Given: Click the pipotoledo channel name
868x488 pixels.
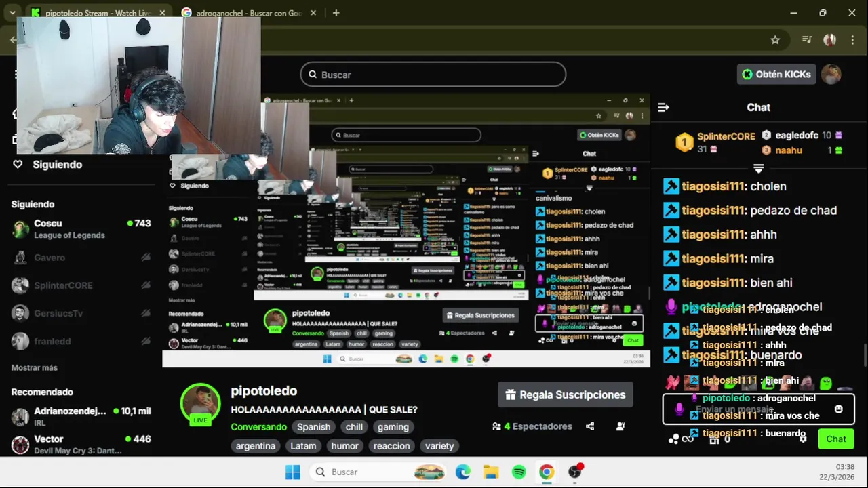Looking at the screenshot, I should click(264, 391).
